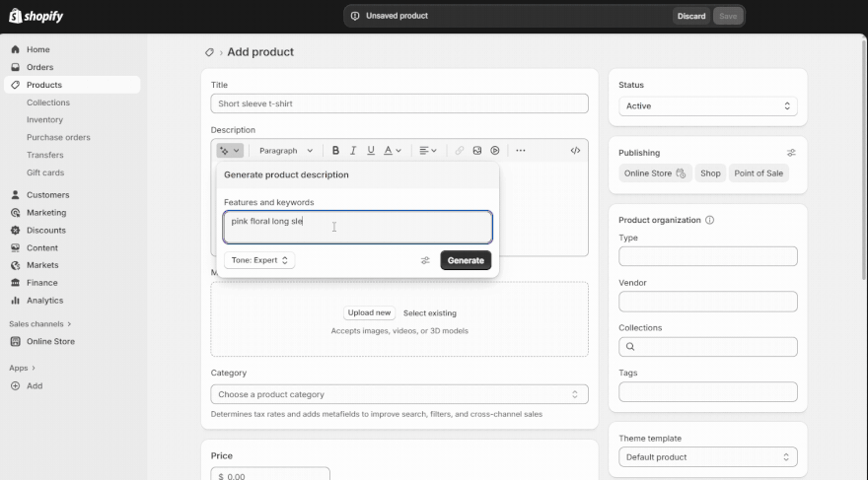Open the AI generate text dropdown
The height and width of the screenshot is (480, 868).
point(229,151)
